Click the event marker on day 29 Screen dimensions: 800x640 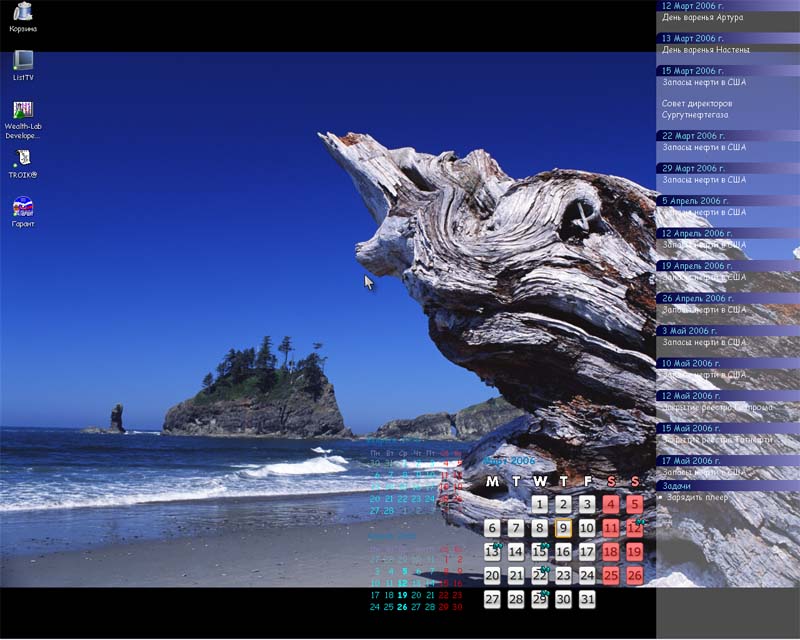[x=545, y=593]
